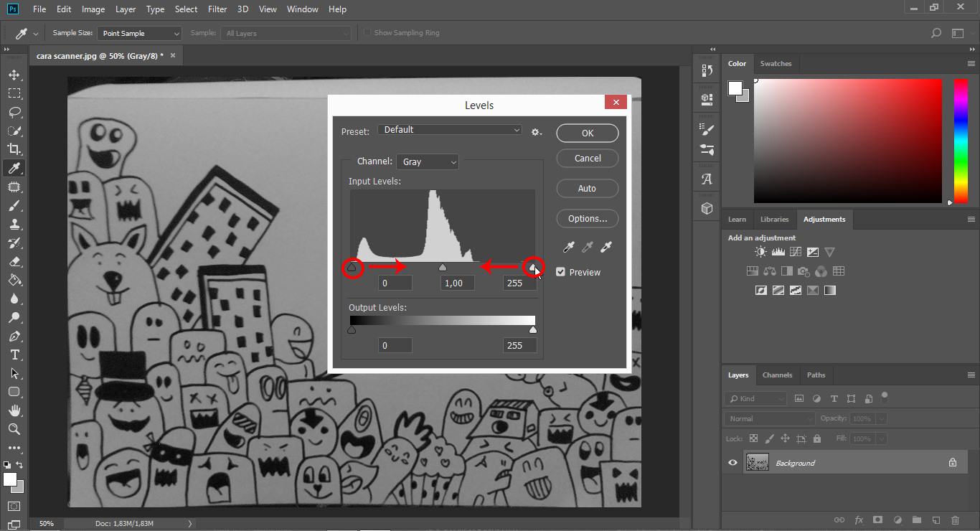The image size is (980, 531).
Task: Select the Quick Selection tool
Action: tap(14, 131)
